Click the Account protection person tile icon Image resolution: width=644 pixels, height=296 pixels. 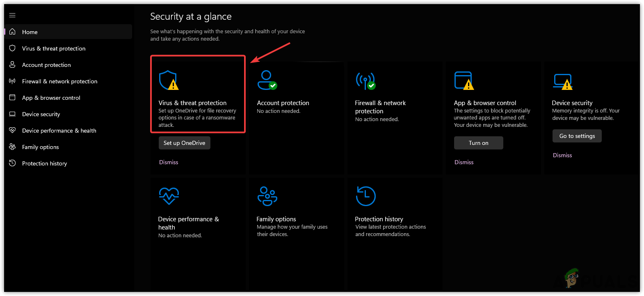click(267, 80)
